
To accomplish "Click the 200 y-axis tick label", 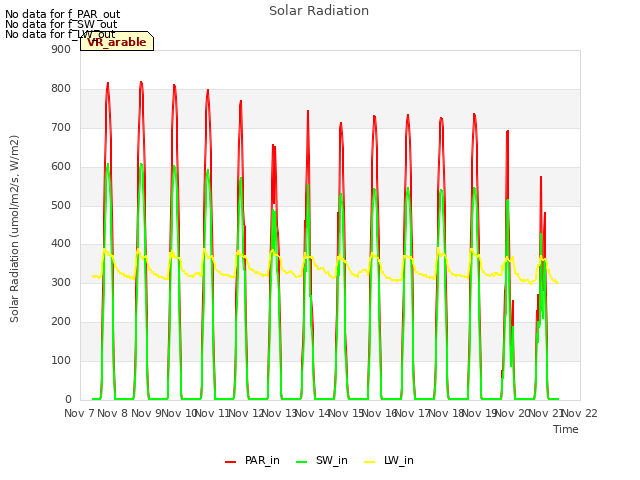I will [x=61, y=322].
